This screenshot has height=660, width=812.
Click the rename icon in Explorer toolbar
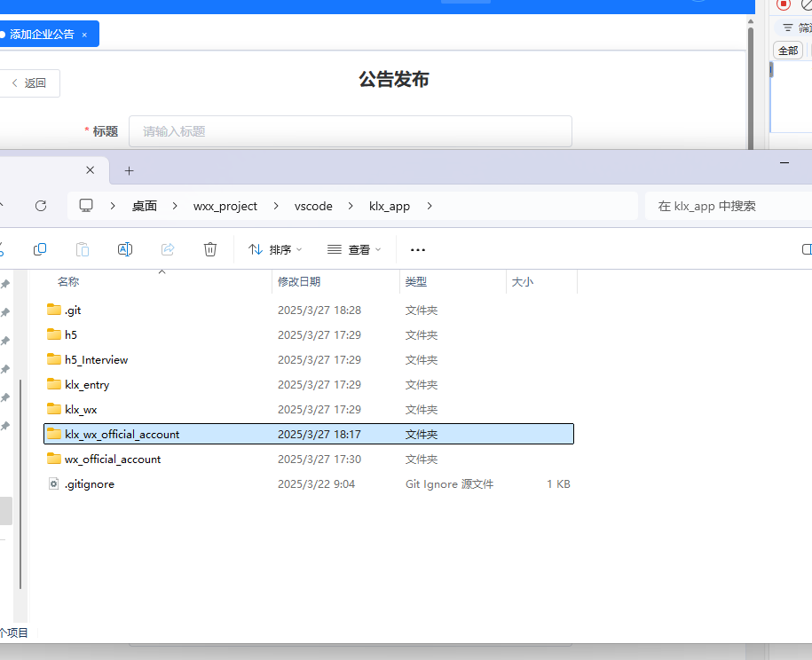click(125, 249)
